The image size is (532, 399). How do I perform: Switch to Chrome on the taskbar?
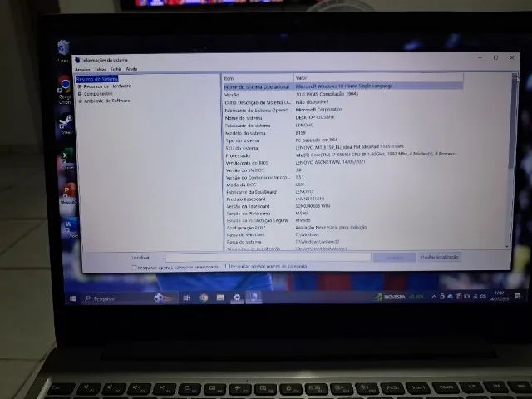(x=204, y=298)
